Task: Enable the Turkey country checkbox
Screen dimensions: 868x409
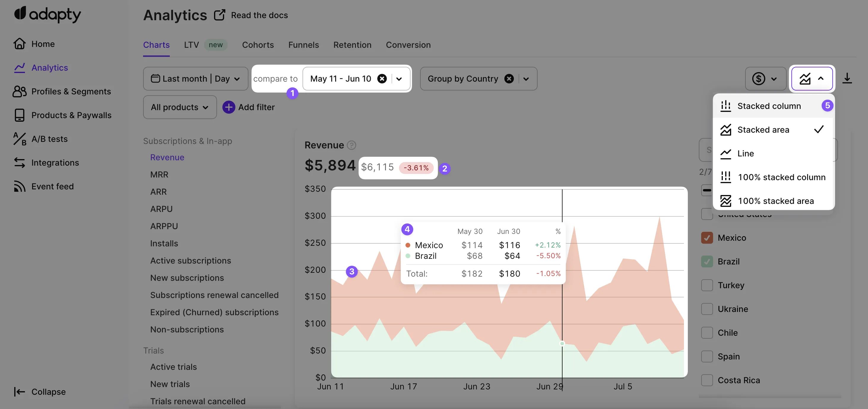Action: (x=707, y=285)
